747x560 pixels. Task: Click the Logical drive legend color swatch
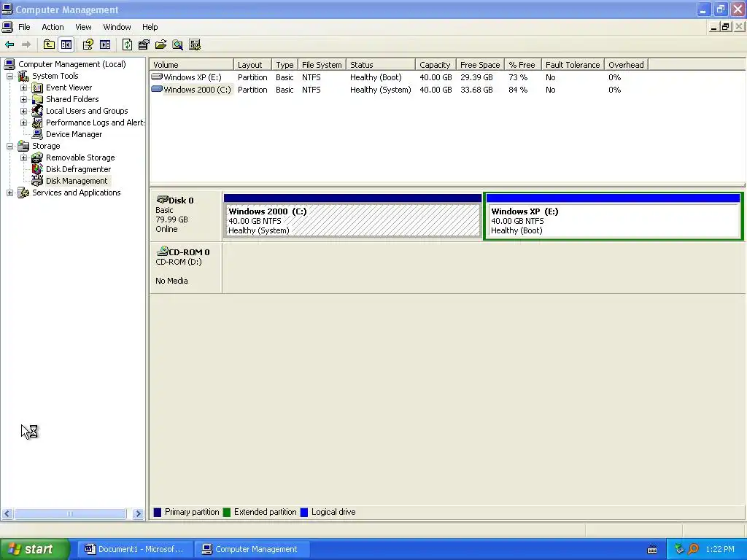[x=304, y=513]
